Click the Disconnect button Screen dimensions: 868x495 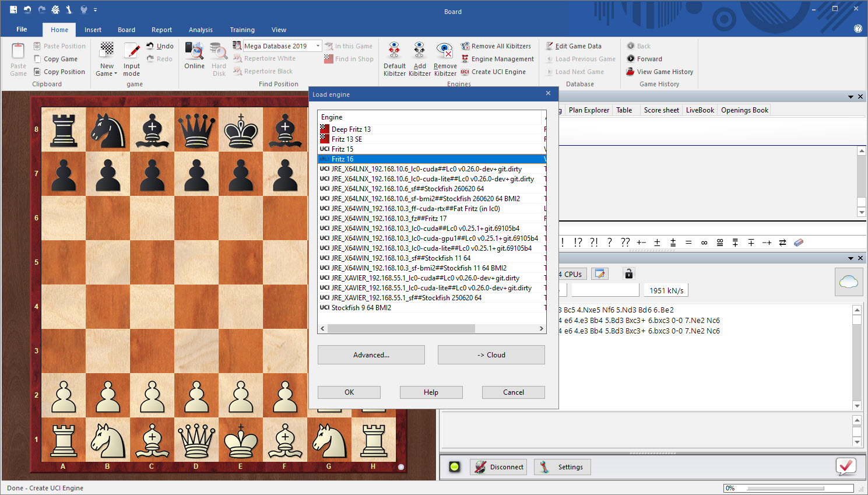498,466
